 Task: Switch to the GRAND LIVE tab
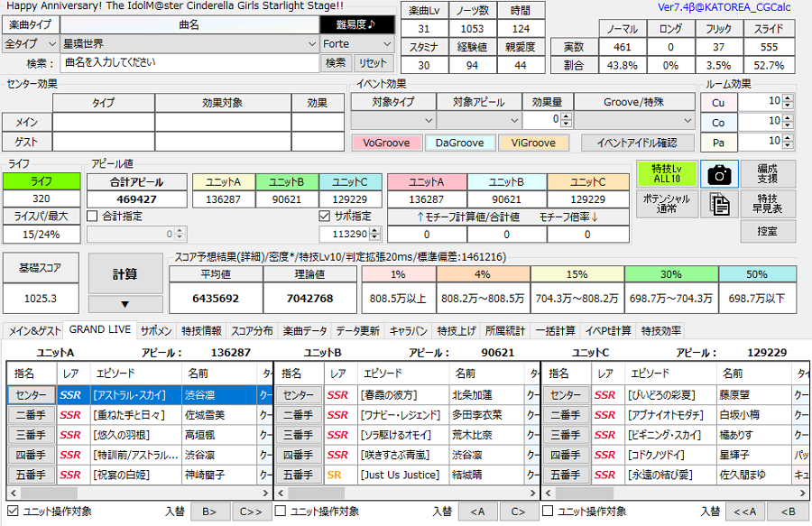100,330
